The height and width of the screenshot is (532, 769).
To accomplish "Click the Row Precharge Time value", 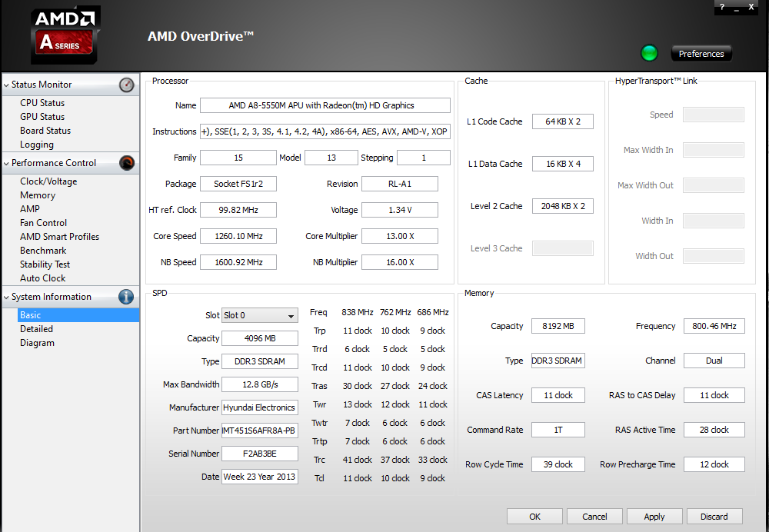I will [x=714, y=464].
